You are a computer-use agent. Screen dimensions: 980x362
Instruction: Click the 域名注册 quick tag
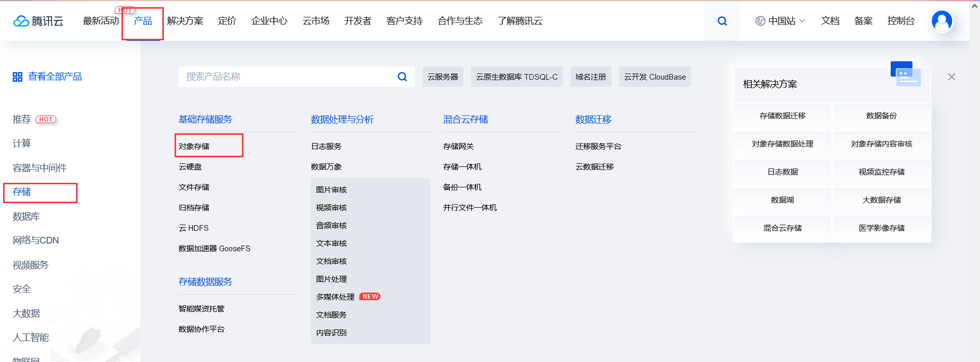tap(591, 77)
